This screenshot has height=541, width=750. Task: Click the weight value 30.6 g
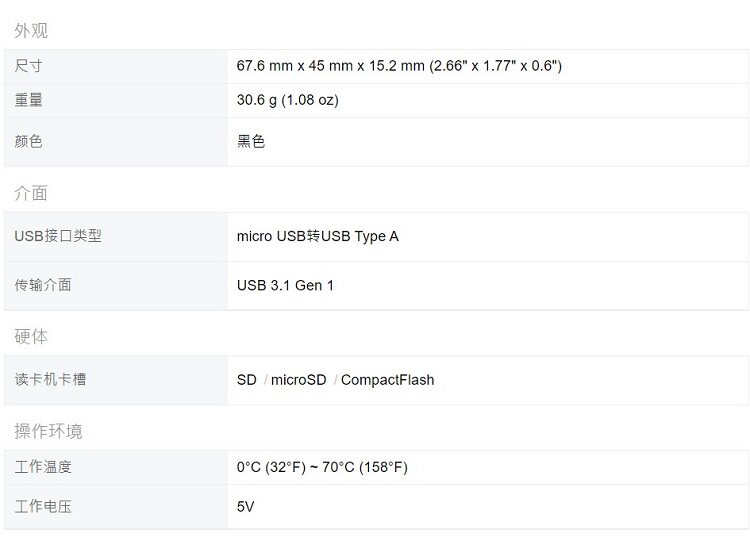coord(287,100)
